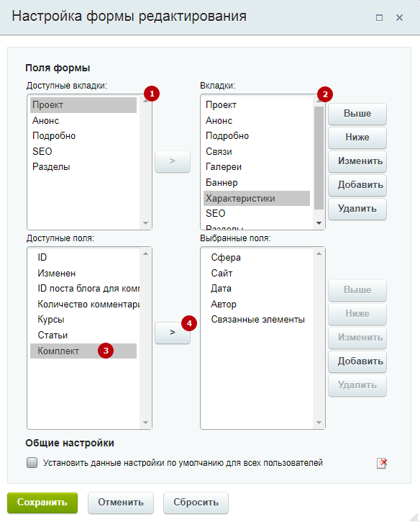Click down arrow of Доступные поля scrollbar
The image size is (420, 522).
(x=145, y=423)
